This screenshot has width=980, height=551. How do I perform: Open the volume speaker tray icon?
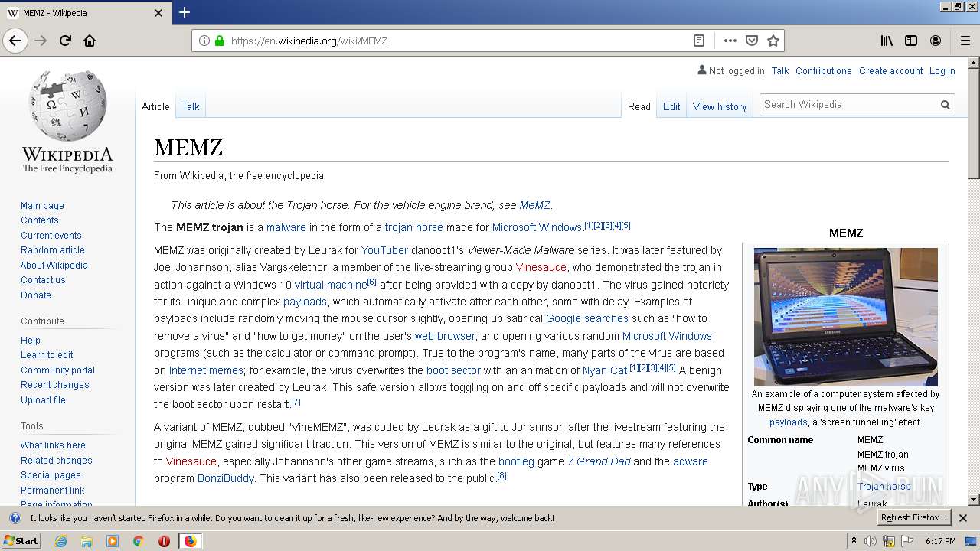(x=871, y=541)
